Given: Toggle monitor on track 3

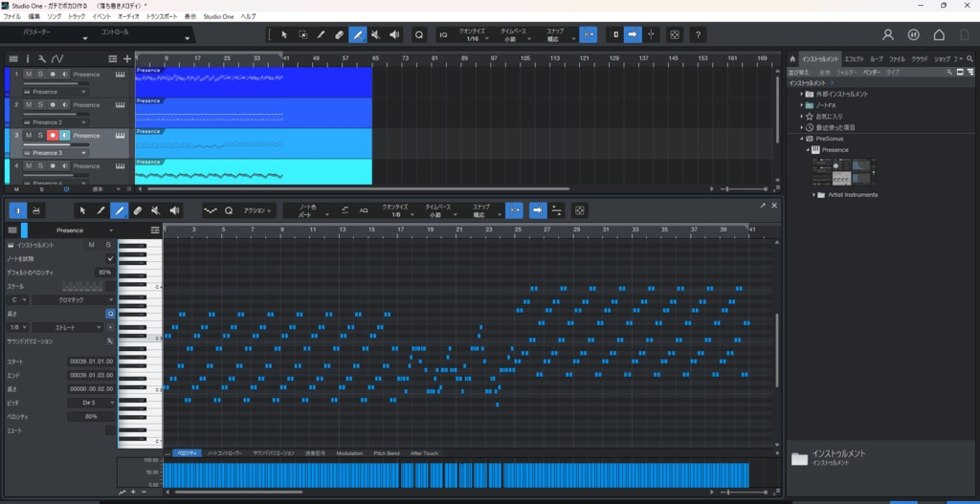Looking at the screenshot, I should click(x=65, y=136).
